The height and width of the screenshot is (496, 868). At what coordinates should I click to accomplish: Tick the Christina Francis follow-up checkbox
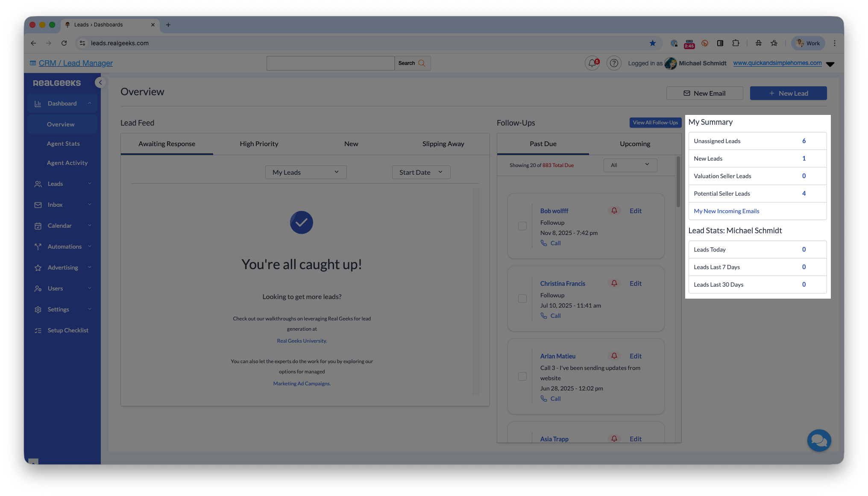[x=522, y=299]
